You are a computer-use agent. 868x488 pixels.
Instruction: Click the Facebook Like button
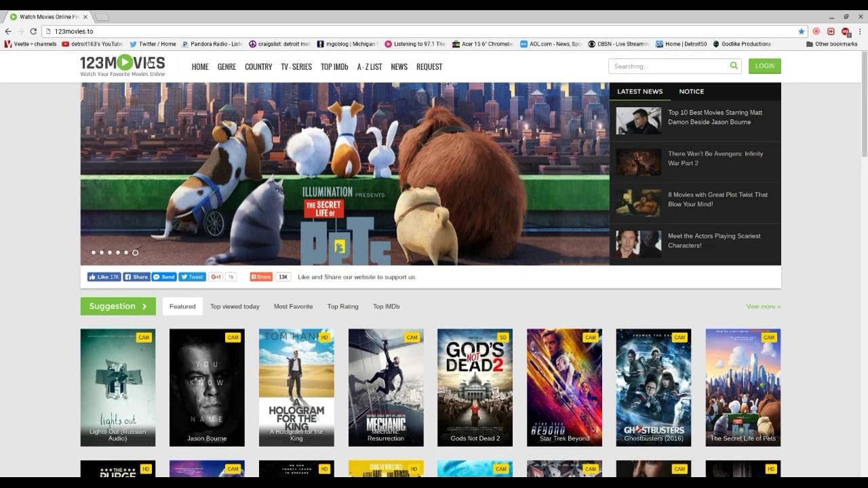[x=104, y=277]
